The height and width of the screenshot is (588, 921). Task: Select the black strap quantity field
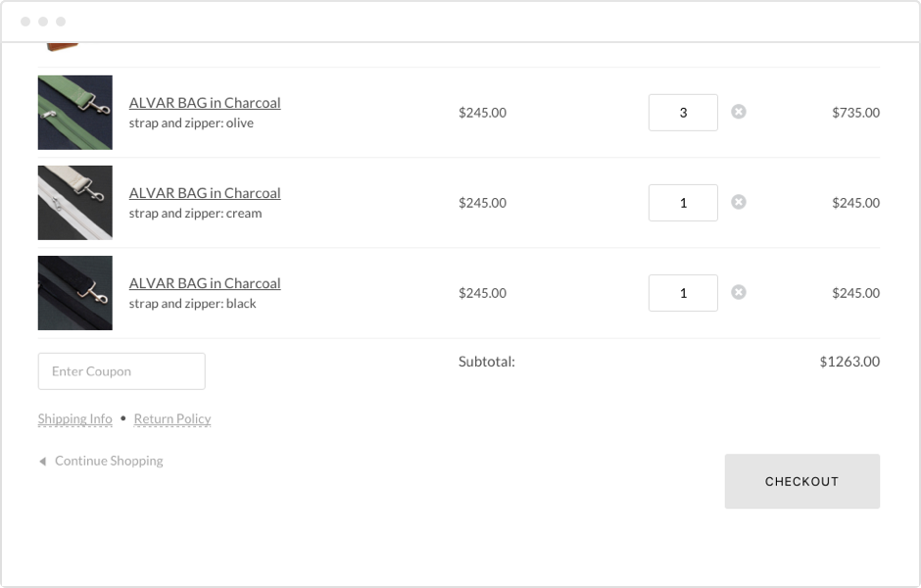coord(682,292)
